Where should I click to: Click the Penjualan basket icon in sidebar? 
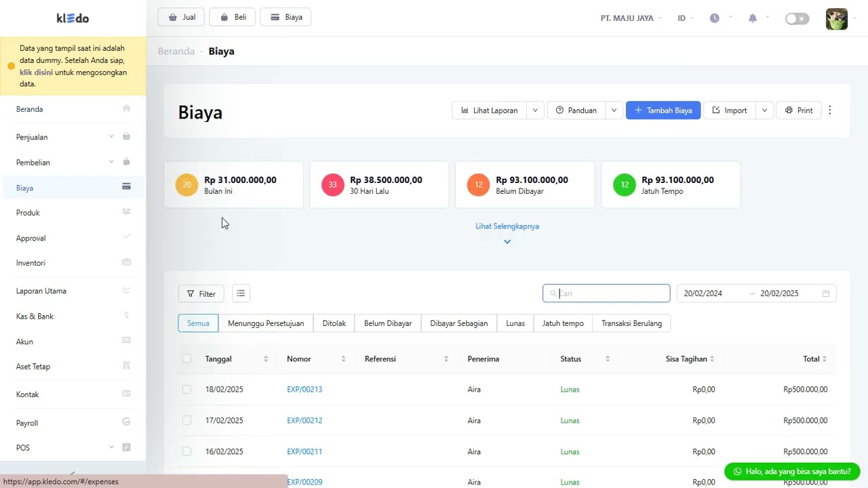126,136
